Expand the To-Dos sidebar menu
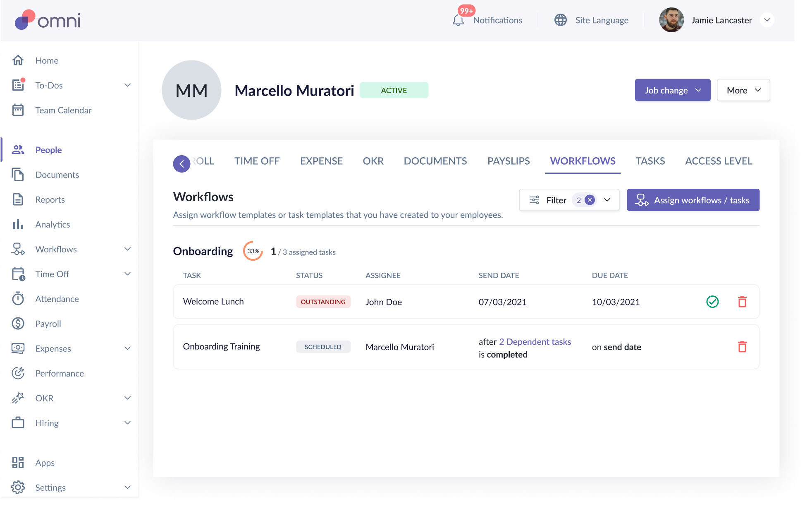Screen dimensions: 812x509 tap(127, 85)
